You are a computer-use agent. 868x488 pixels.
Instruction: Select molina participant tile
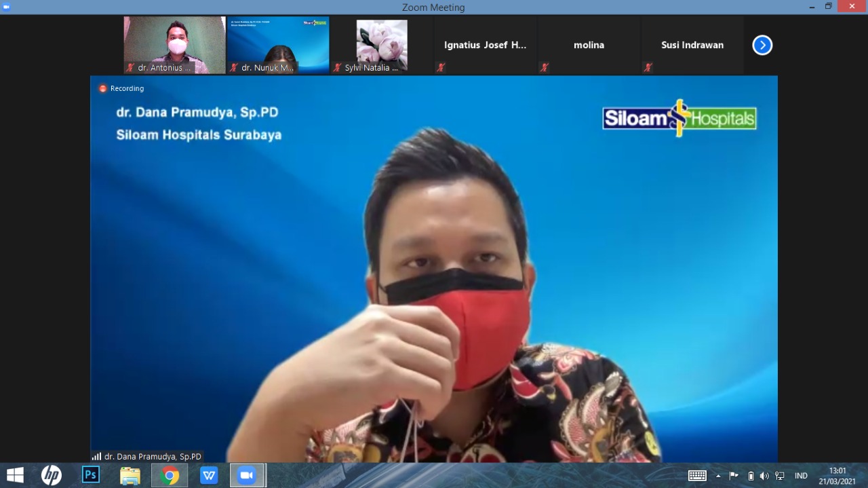point(589,45)
